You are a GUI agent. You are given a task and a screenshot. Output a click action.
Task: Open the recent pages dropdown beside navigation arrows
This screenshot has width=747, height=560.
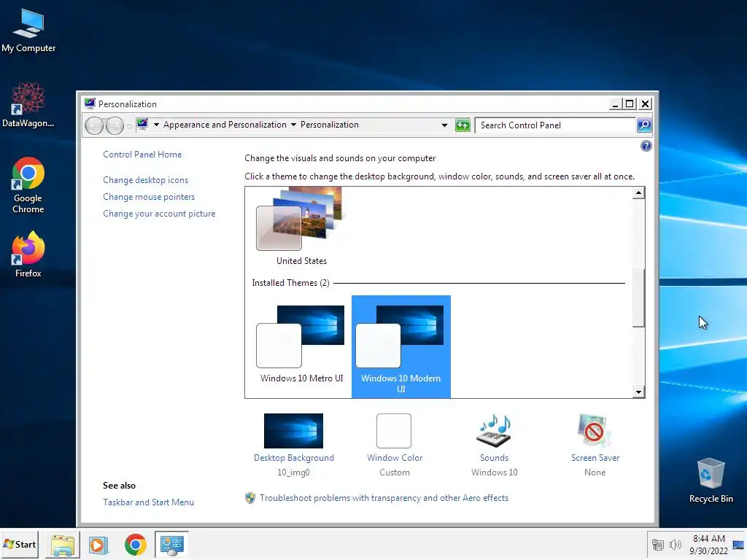(129, 126)
